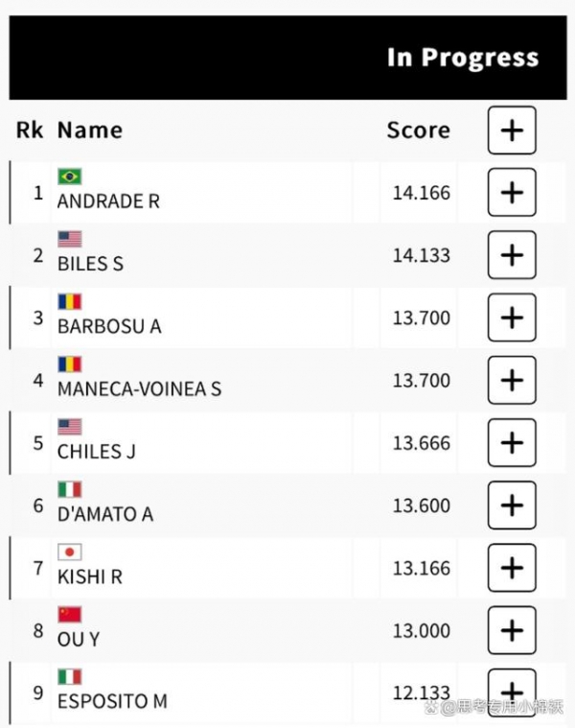Click the Score column header

click(419, 130)
